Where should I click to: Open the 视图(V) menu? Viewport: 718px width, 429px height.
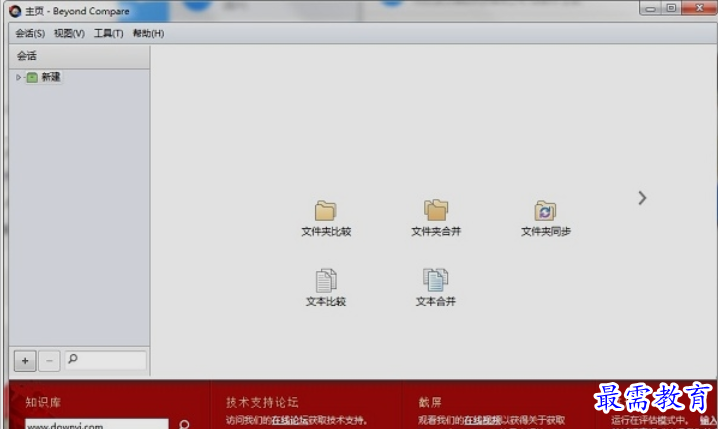coord(69,33)
